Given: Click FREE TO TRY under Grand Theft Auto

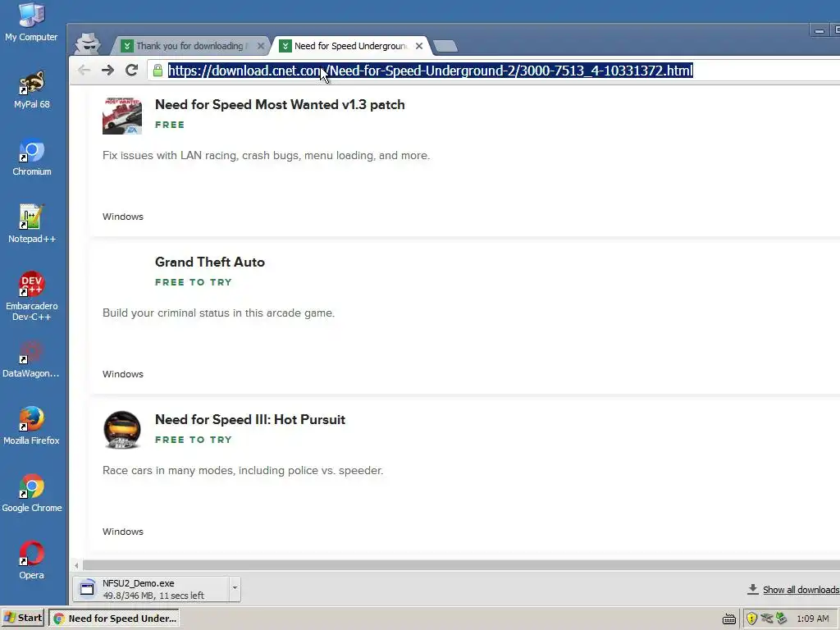Looking at the screenshot, I should [x=194, y=282].
